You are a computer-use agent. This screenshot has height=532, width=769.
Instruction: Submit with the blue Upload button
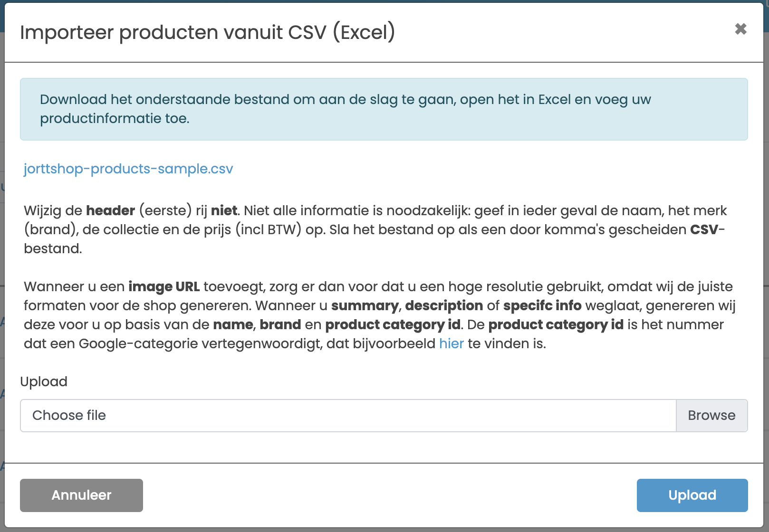(692, 495)
